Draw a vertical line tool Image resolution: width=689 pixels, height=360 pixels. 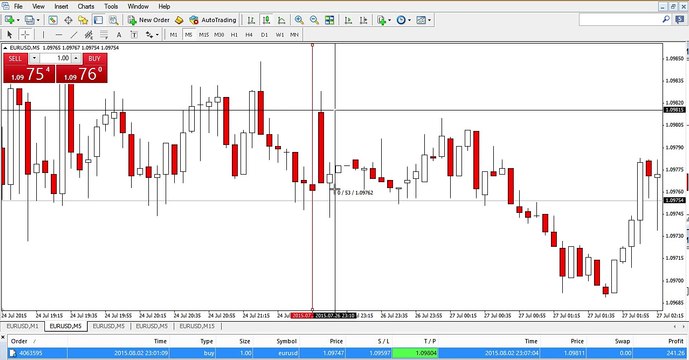pos(43,34)
